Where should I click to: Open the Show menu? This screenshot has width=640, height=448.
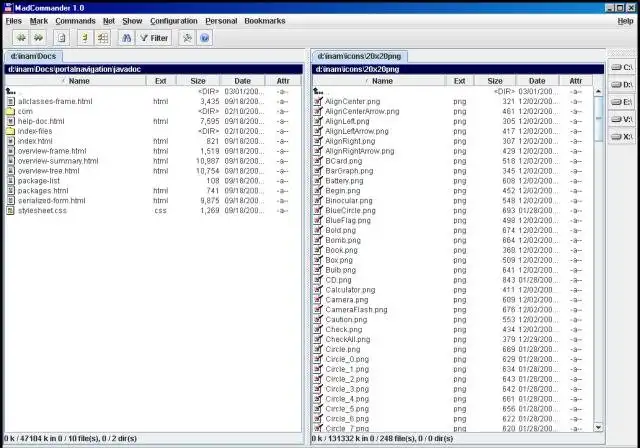(132, 21)
